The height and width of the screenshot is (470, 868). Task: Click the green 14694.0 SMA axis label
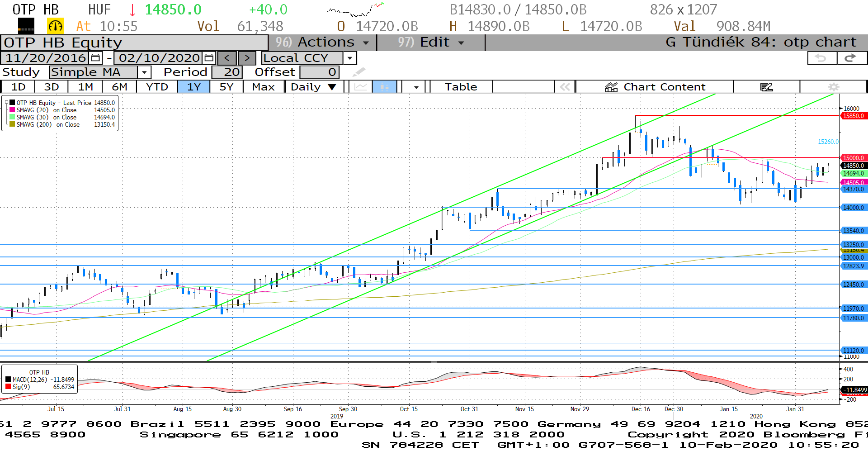point(854,173)
